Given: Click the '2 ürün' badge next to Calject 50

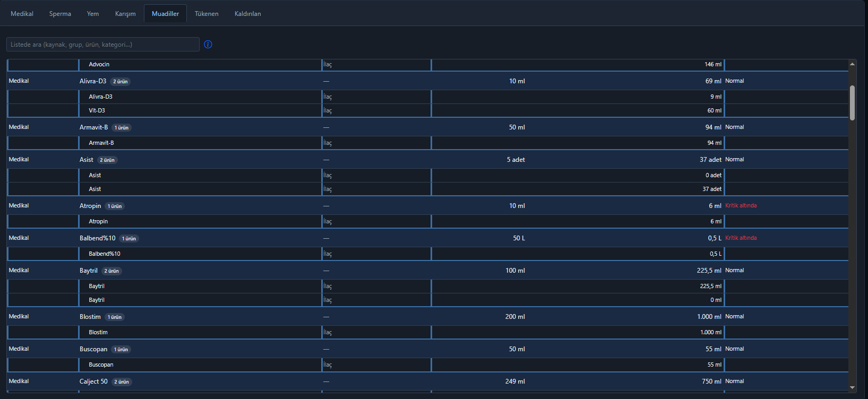Looking at the screenshot, I should (x=122, y=382).
